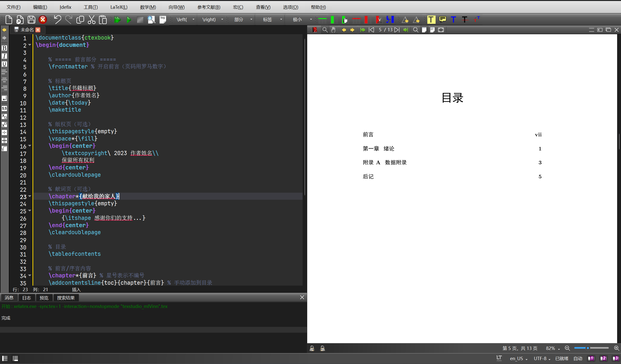Jump to last PDF page with green arrow
The height and width of the screenshot is (364, 621).
[x=406, y=30]
